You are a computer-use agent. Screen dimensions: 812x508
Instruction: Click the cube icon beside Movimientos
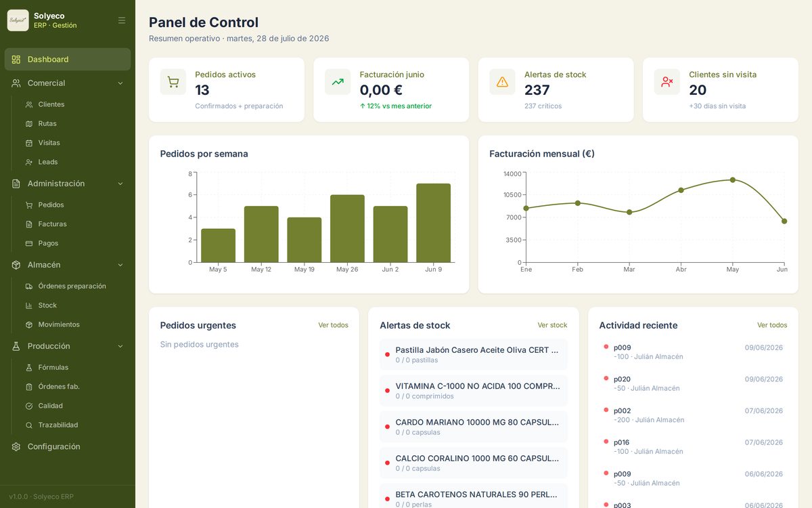(29, 325)
